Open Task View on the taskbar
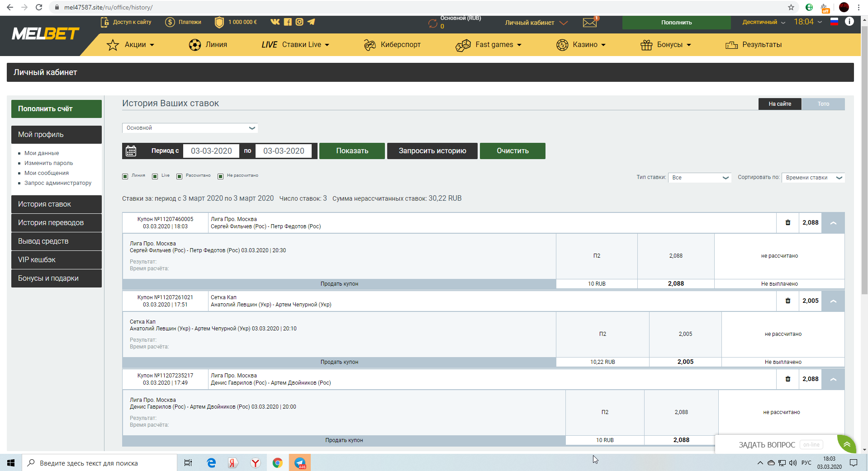The image size is (868, 471). tap(188, 463)
